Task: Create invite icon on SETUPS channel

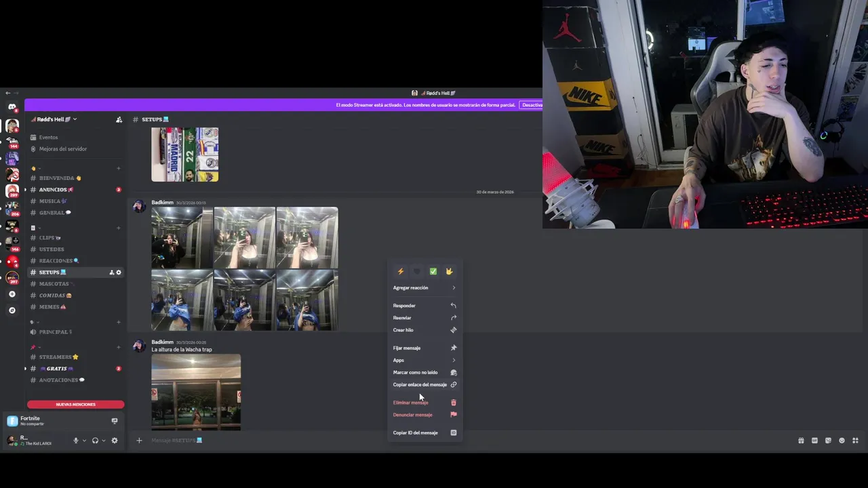Action: click(x=111, y=272)
